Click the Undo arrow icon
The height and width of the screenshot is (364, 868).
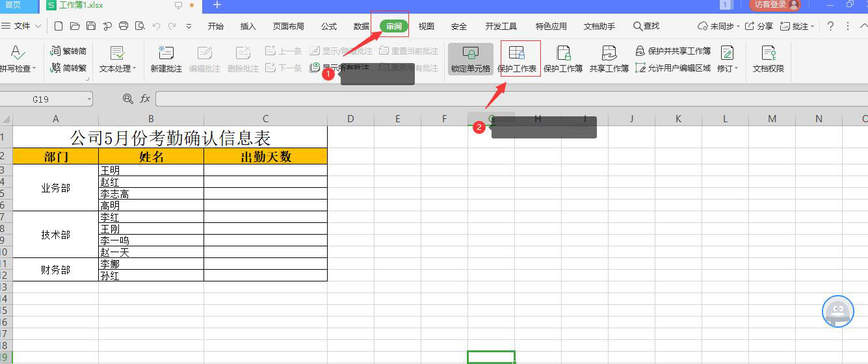click(x=156, y=26)
